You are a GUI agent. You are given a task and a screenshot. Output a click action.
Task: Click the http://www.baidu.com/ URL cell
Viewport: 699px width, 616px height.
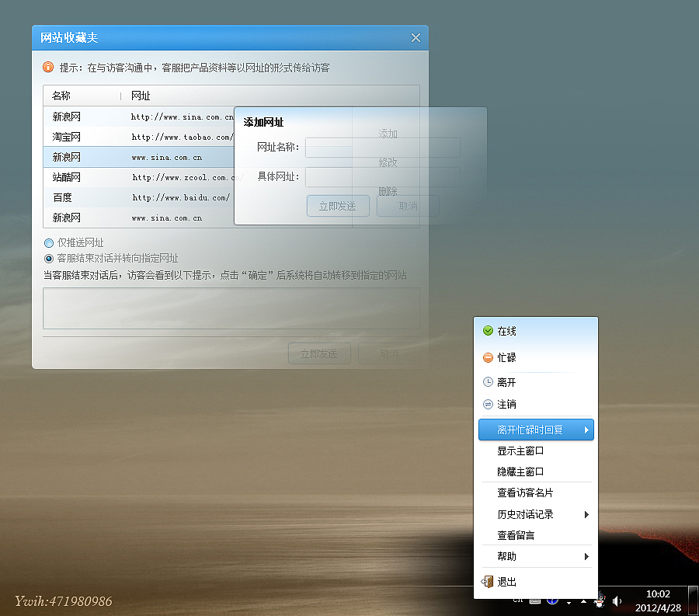tap(181, 197)
